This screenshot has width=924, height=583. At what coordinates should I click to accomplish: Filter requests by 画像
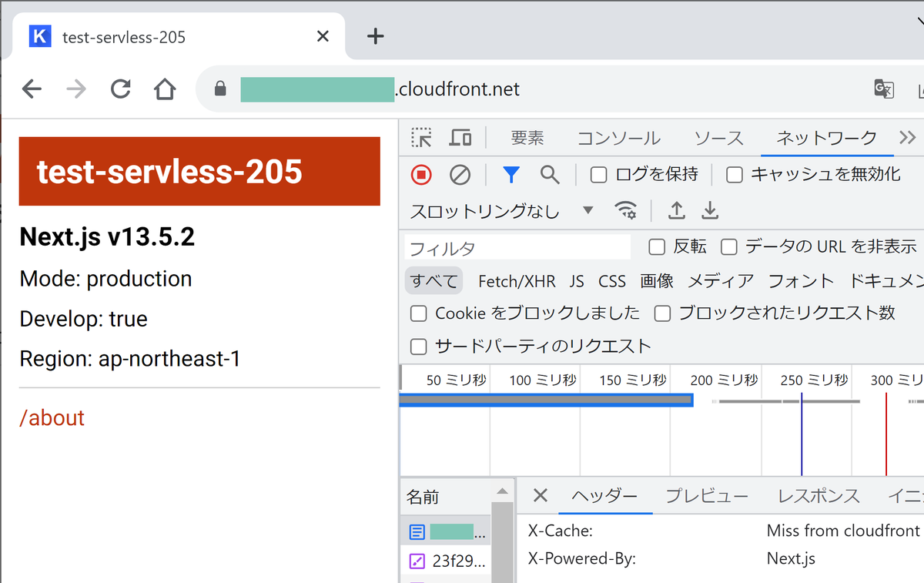click(657, 281)
